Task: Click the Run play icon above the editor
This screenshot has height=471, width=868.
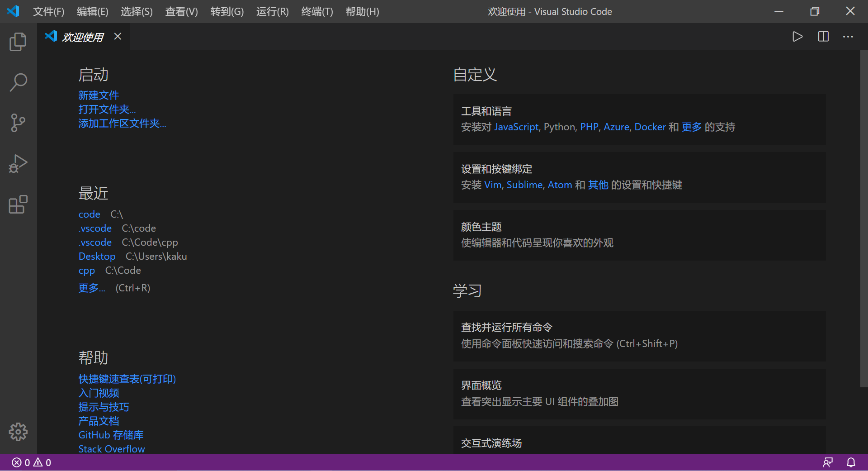Action: (797, 37)
